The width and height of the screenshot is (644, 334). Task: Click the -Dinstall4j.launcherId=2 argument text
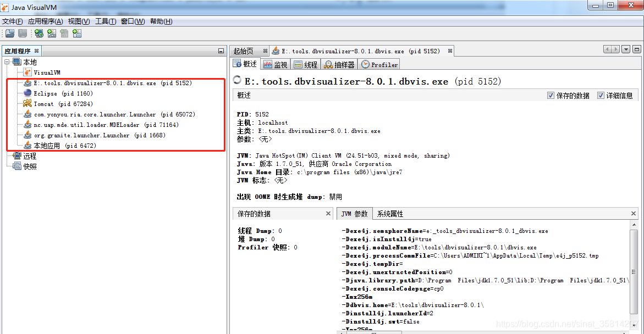tap(387, 313)
